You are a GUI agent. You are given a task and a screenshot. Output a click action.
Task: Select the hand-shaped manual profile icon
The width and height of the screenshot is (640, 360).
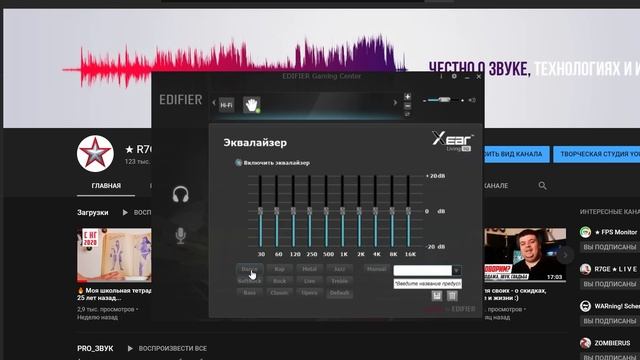(x=251, y=105)
